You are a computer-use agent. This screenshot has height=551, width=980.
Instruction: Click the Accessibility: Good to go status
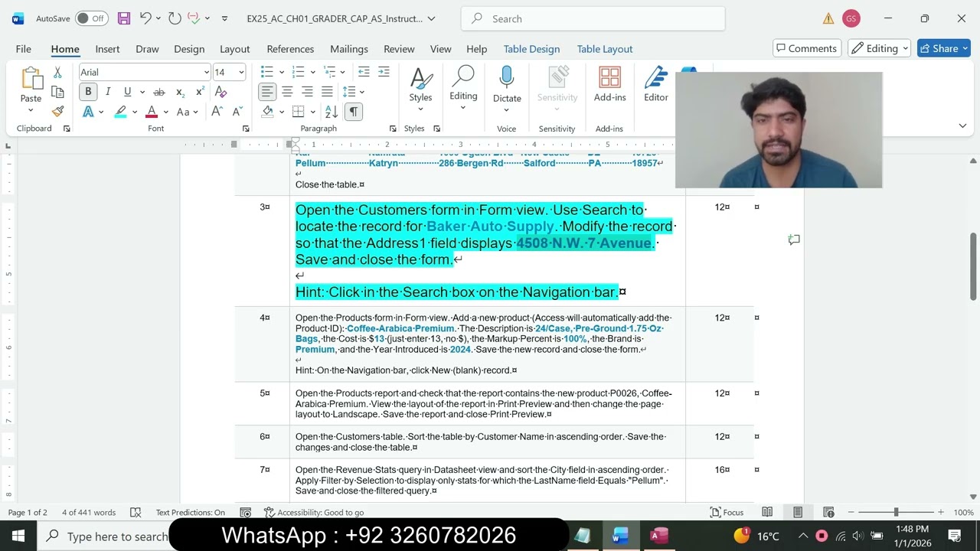pos(314,512)
